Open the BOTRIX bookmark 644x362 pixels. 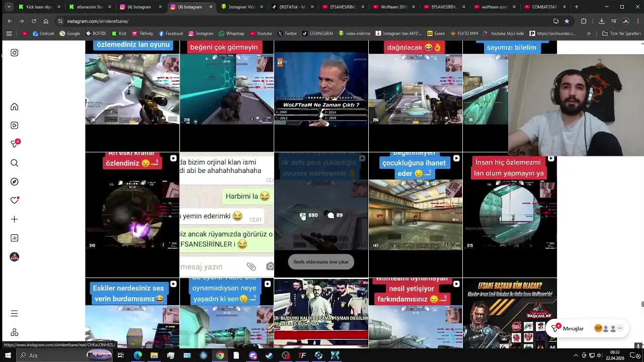point(96,34)
